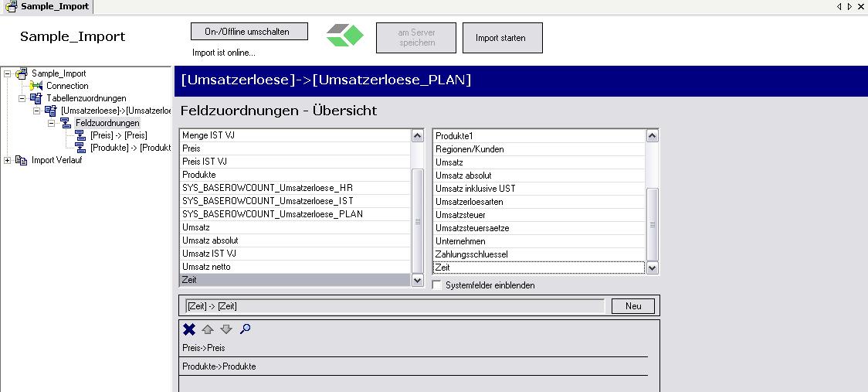Delete mapping with the blue X icon
Screen dimensions: 868x392
tap(189, 329)
